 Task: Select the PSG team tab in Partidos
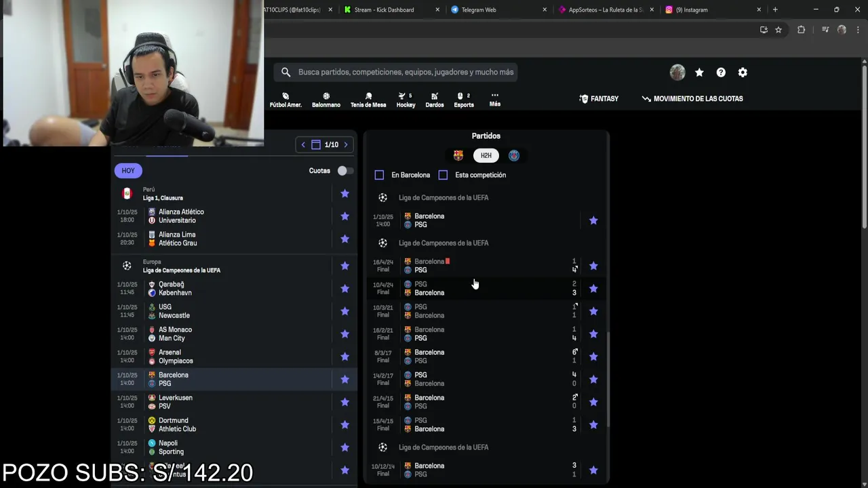[514, 156]
